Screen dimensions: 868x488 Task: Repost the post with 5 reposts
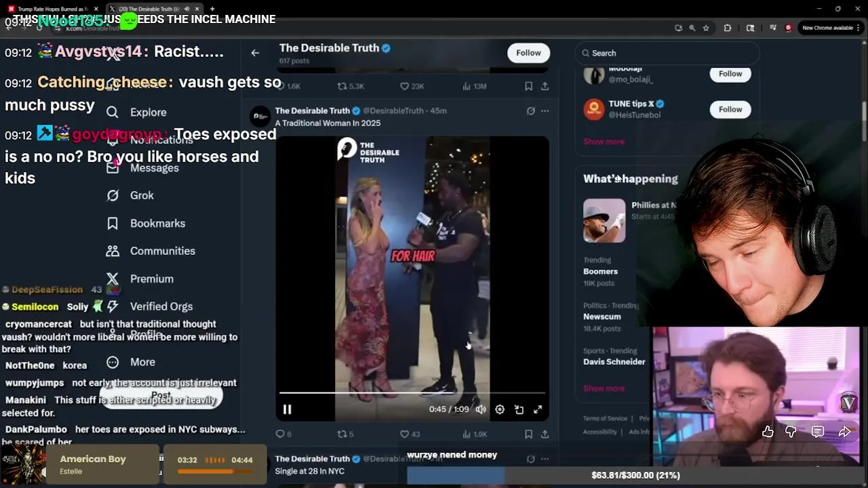point(345,434)
